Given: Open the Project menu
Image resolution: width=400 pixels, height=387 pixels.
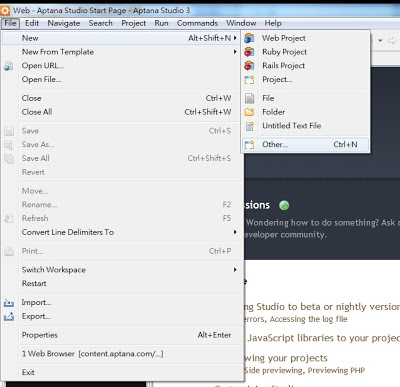Looking at the screenshot, I should (x=133, y=23).
